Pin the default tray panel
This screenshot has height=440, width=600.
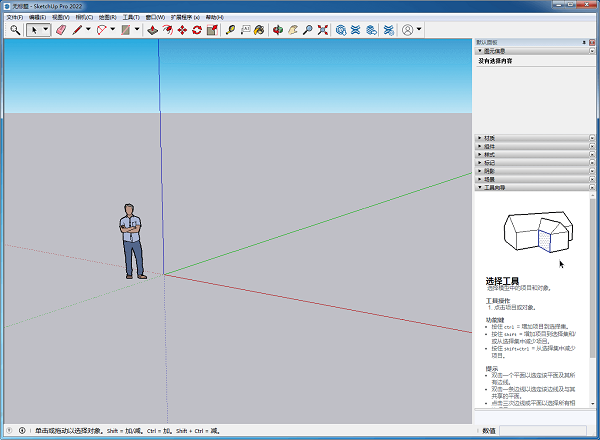pyautogui.click(x=583, y=42)
